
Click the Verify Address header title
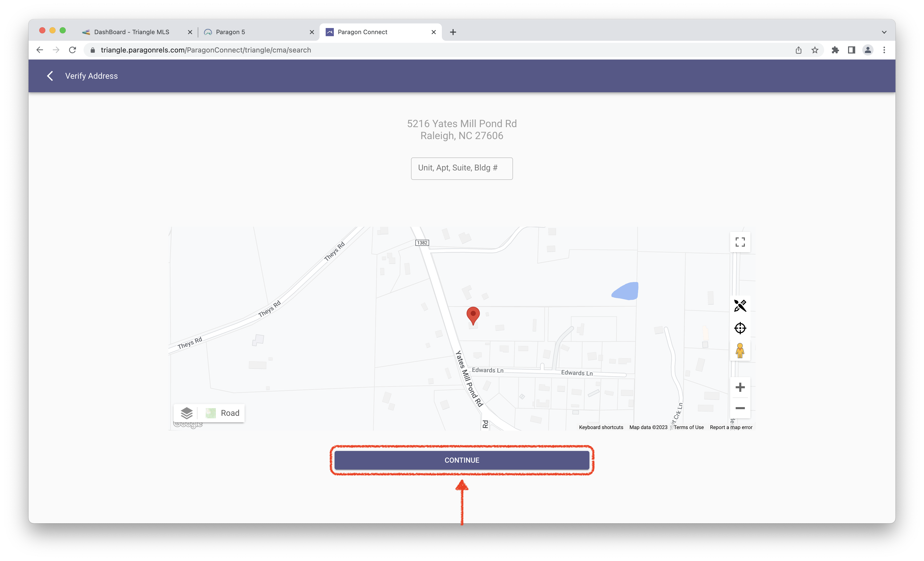click(91, 76)
